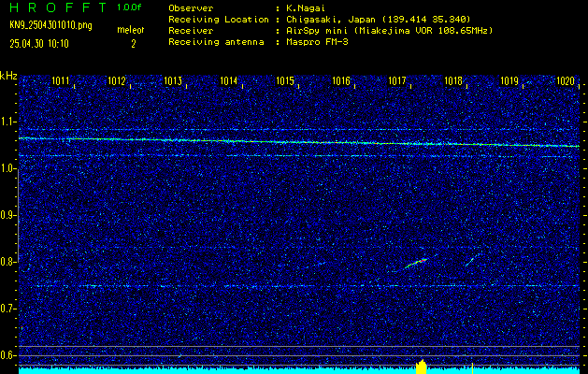Click the version label 1.00f
588x374 pixels.
click(129, 7)
